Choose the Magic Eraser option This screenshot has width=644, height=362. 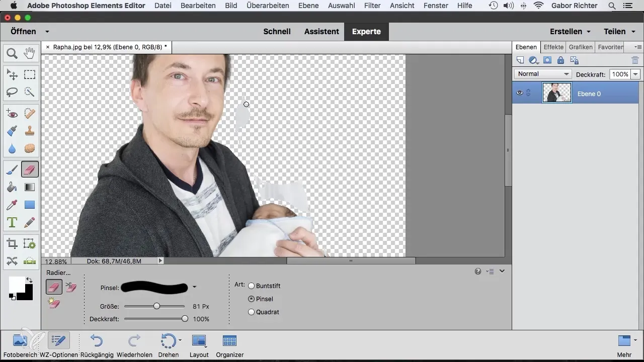(x=54, y=303)
